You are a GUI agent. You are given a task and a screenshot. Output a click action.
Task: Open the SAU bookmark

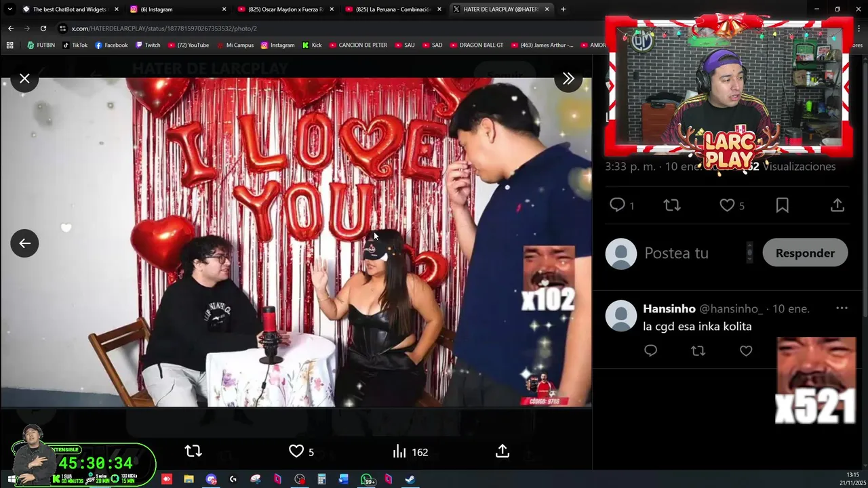pos(404,45)
